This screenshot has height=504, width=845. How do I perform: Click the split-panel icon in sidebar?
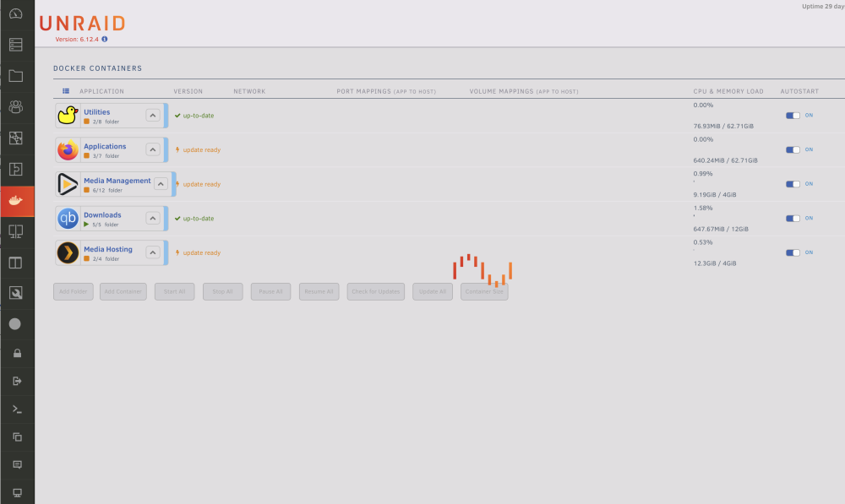[15, 263]
